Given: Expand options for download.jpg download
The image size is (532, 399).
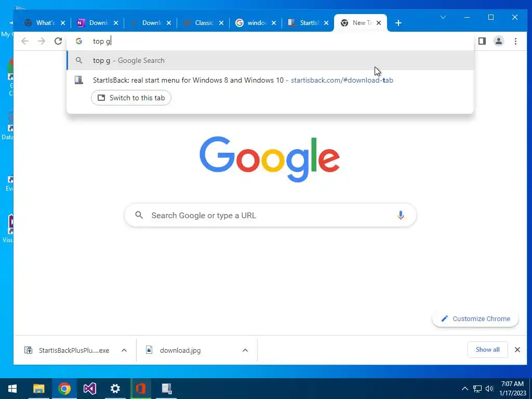Looking at the screenshot, I should click(x=245, y=350).
